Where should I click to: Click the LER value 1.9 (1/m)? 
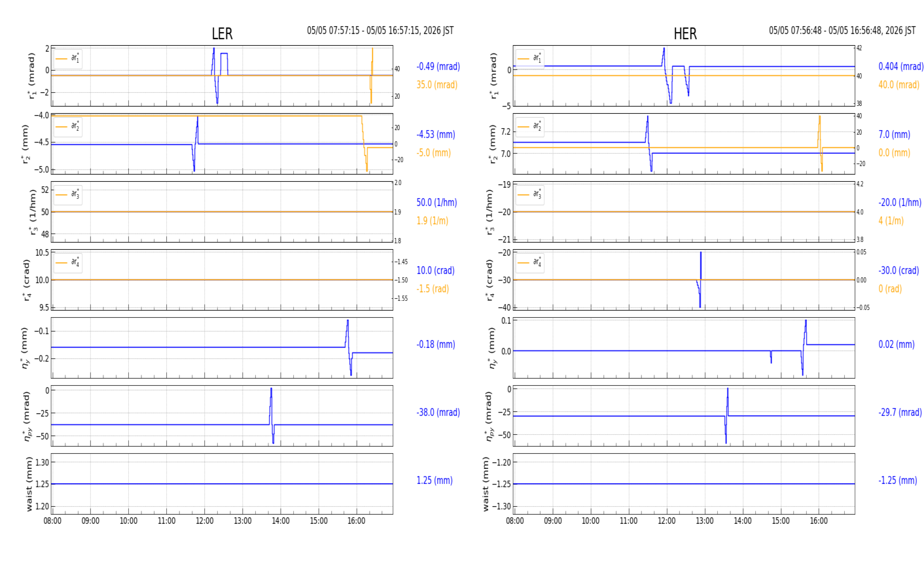[x=432, y=220]
